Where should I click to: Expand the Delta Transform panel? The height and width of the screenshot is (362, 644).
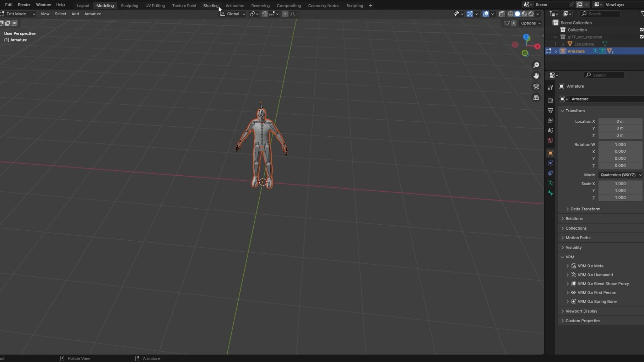tap(585, 209)
